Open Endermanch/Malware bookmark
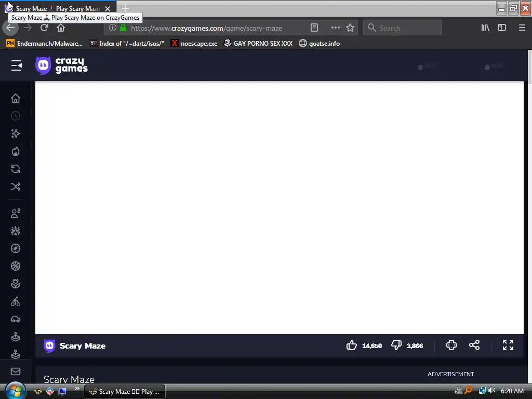 click(x=45, y=44)
